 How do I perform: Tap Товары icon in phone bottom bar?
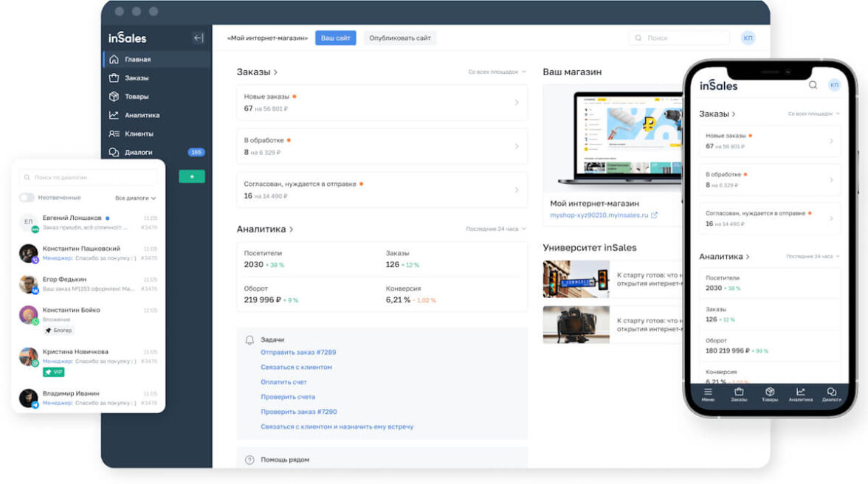(x=770, y=394)
